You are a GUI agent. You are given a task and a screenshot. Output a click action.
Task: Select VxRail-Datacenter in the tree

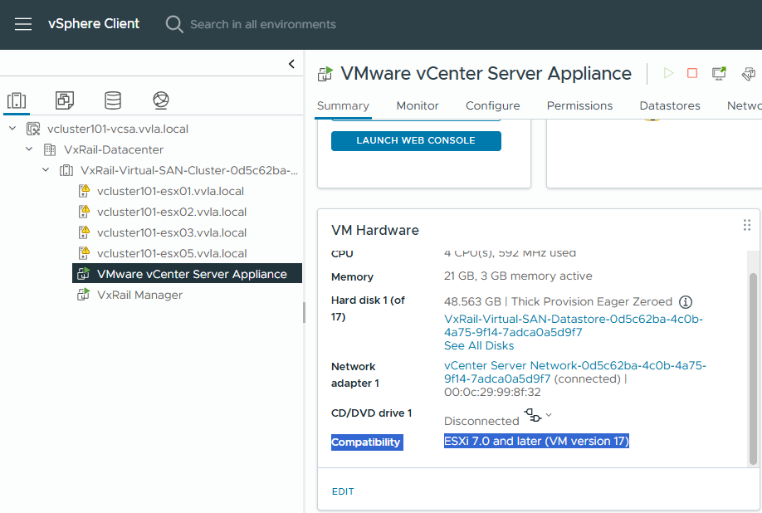(113, 150)
